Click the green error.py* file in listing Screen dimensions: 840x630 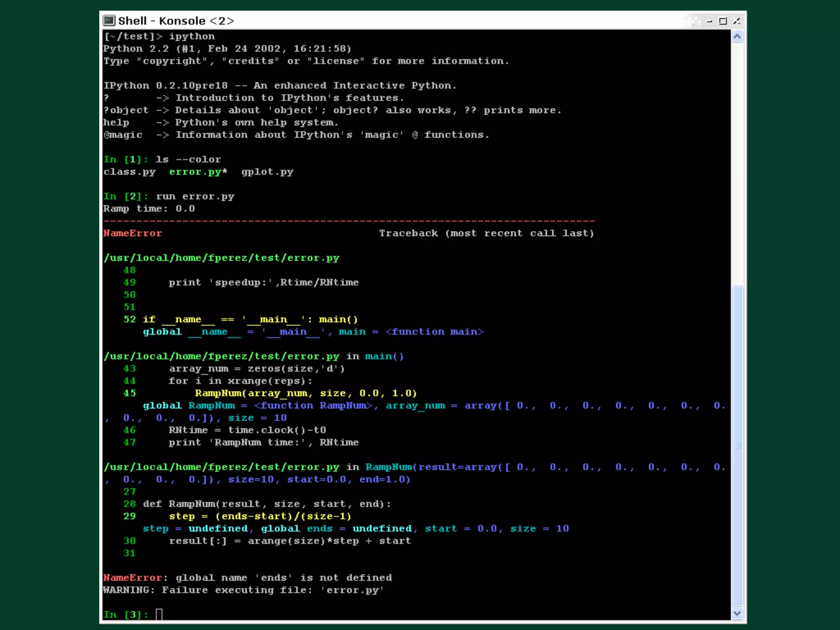(x=198, y=172)
